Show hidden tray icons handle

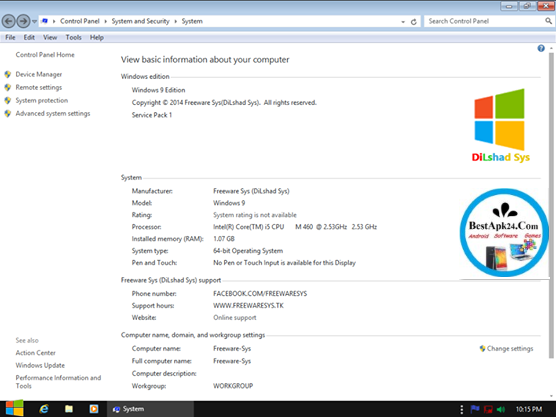(461, 409)
